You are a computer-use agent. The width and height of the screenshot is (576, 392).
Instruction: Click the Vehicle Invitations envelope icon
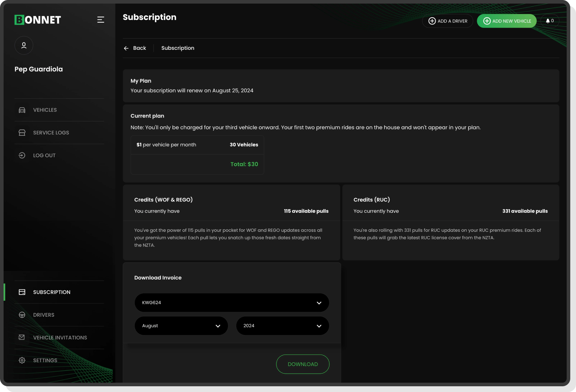click(x=22, y=337)
